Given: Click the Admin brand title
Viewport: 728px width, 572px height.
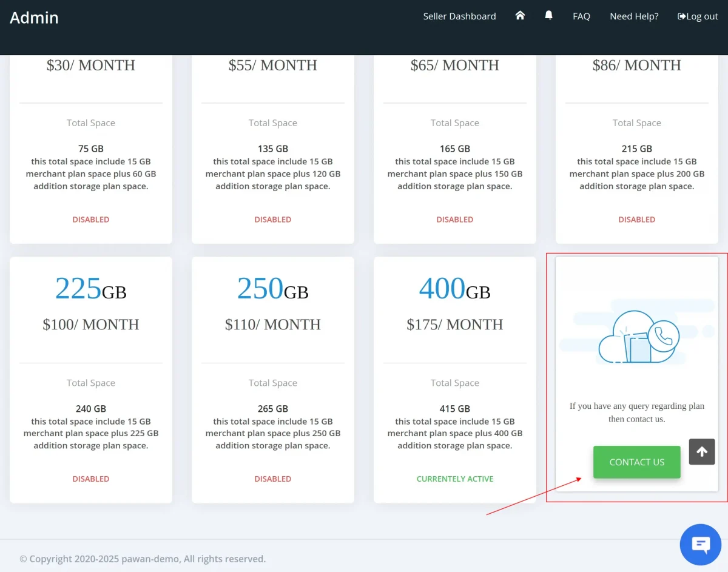Looking at the screenshot, I should click(35, 18).
